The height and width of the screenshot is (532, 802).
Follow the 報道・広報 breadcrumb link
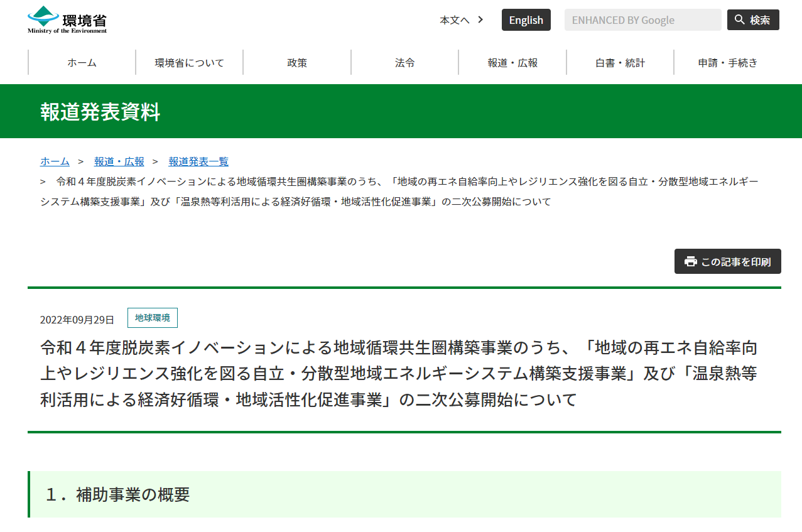pyautogui.click(x=119, y=161)
